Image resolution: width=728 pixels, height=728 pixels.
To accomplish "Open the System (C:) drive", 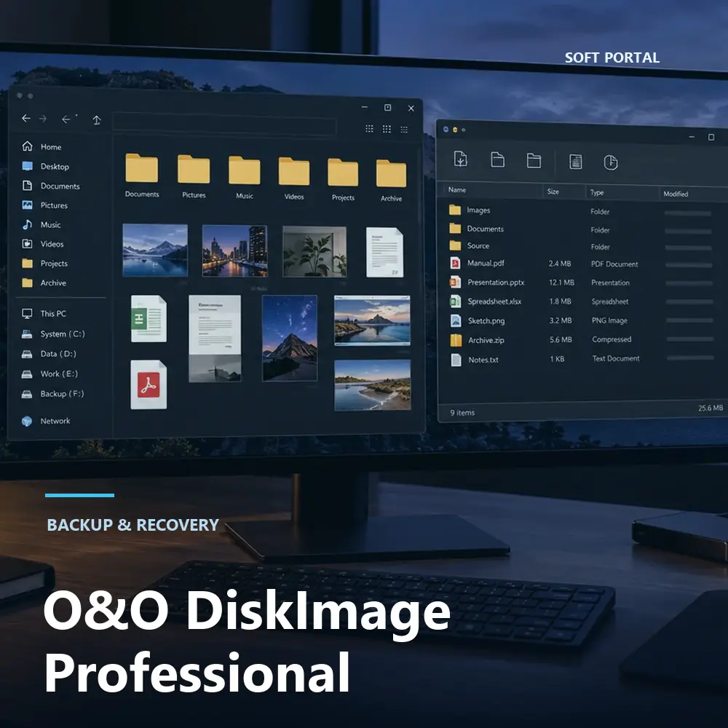I will (53, 334).
